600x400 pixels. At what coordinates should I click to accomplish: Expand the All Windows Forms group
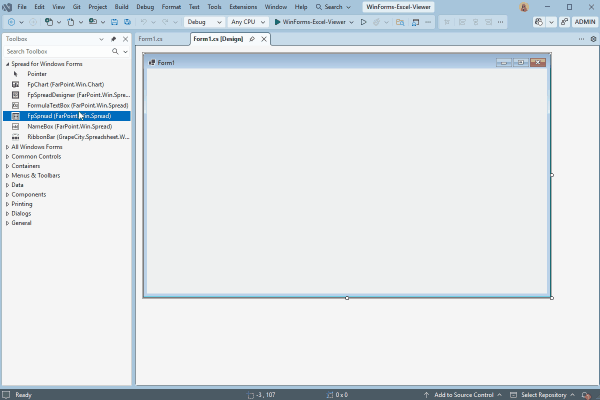point(7,147)
